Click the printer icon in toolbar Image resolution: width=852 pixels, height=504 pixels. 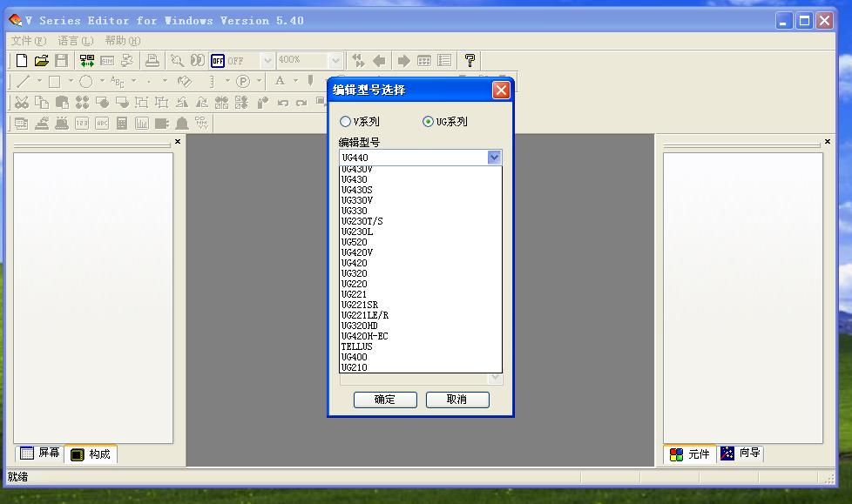[x=152, y=61]
